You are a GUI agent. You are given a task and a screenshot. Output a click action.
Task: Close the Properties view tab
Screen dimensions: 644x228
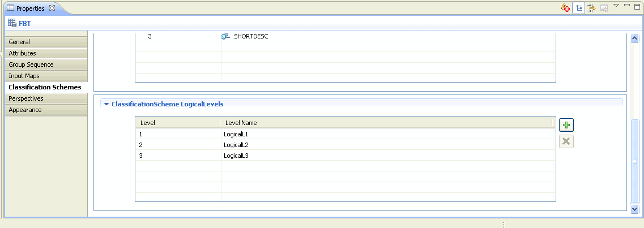(x=52, y=8)
